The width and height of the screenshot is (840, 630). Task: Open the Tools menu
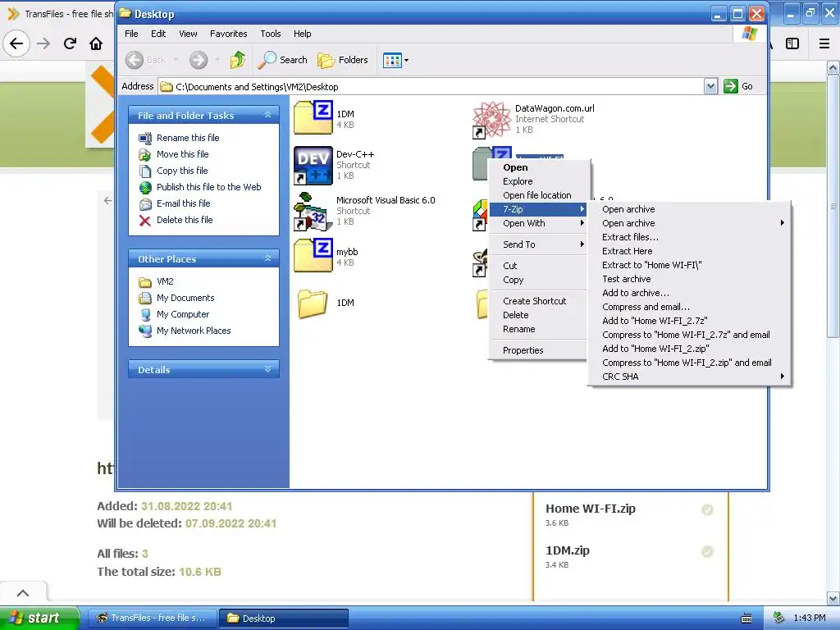coord(271,34)
